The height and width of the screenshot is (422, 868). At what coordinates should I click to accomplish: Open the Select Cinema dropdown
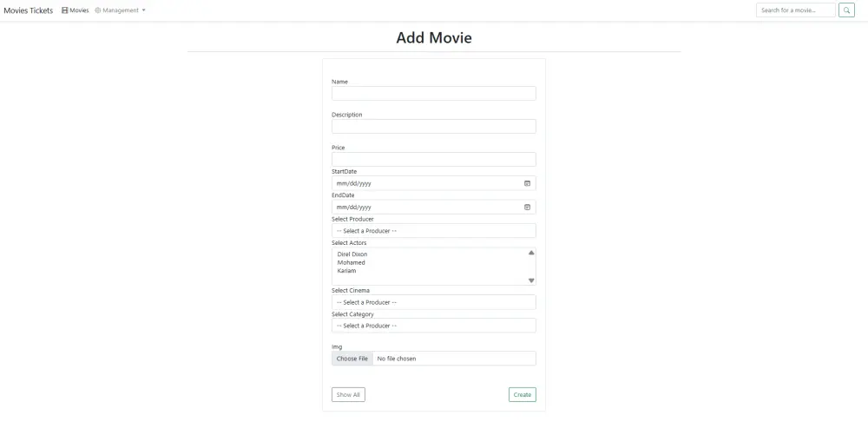[433, 302]
